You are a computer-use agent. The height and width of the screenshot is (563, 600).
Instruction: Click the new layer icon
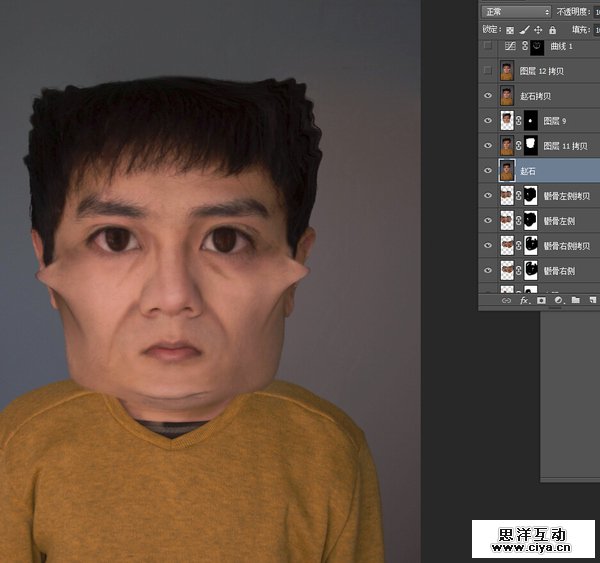coord(591,299)
